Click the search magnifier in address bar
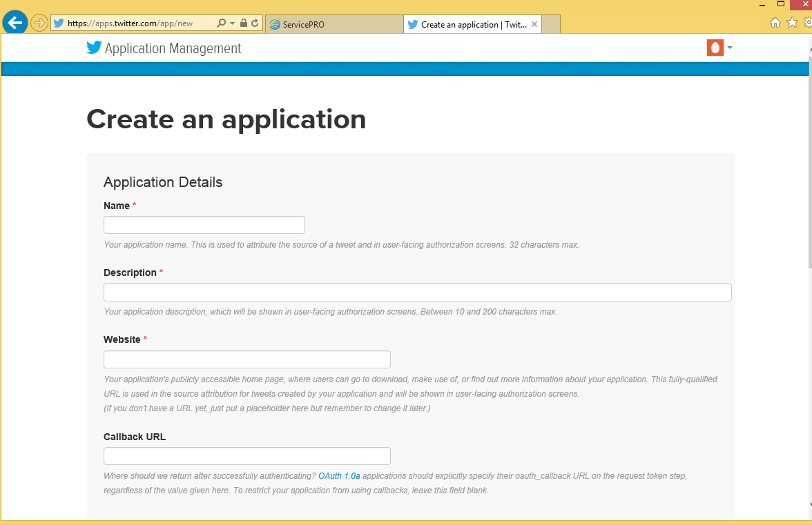 [221, 23]
